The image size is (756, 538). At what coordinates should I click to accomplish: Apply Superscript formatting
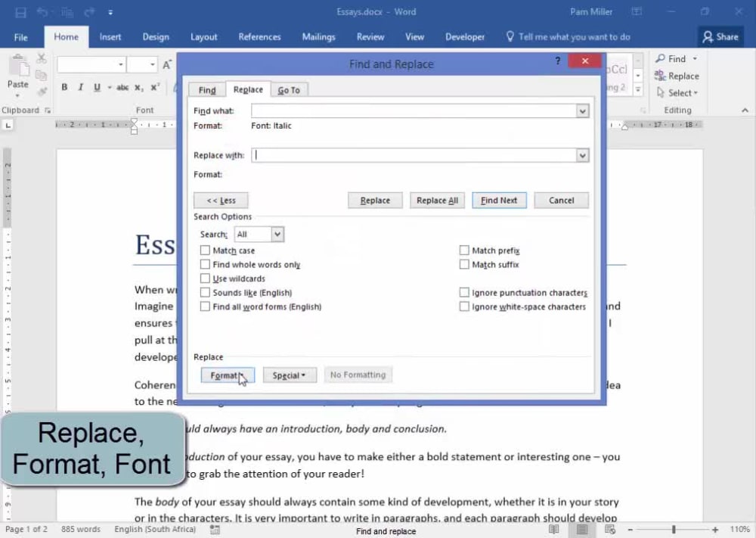155,87
